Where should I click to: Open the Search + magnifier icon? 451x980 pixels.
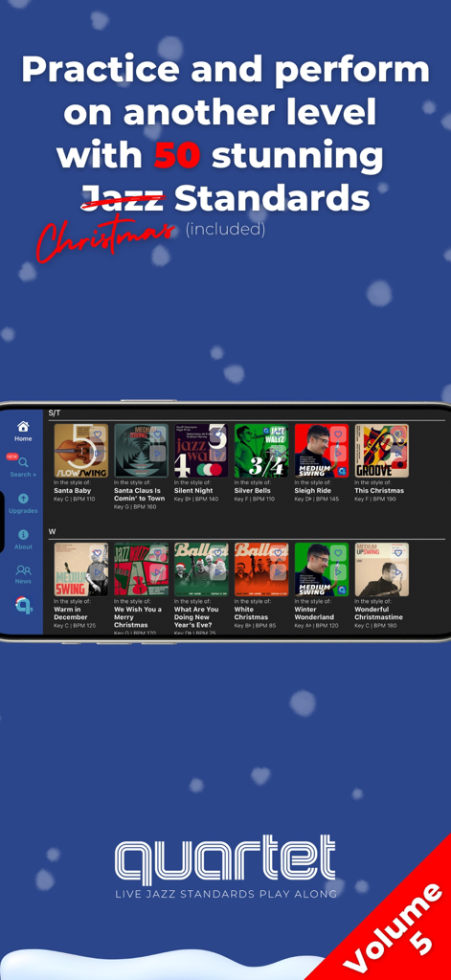click(x=23, y=462)
